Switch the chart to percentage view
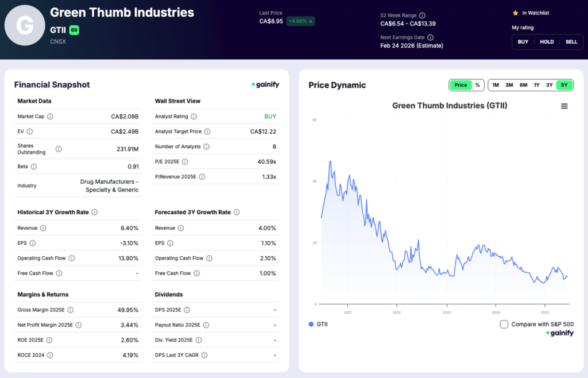Screen dimensions: 588x378 [x=477, y=84]
